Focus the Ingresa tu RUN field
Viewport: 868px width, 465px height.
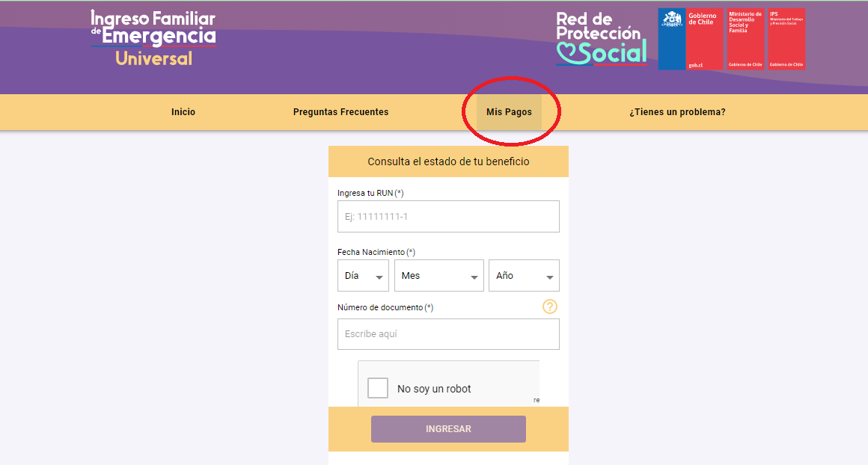coord(448,217)
